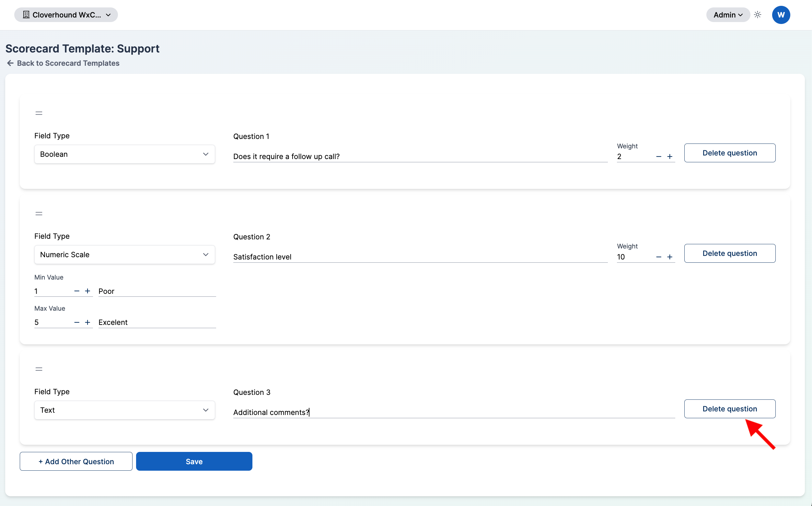Viewport: 812px width, 506px height.
Task: Decrease Question 2 weight with minus
Action: 659,257
